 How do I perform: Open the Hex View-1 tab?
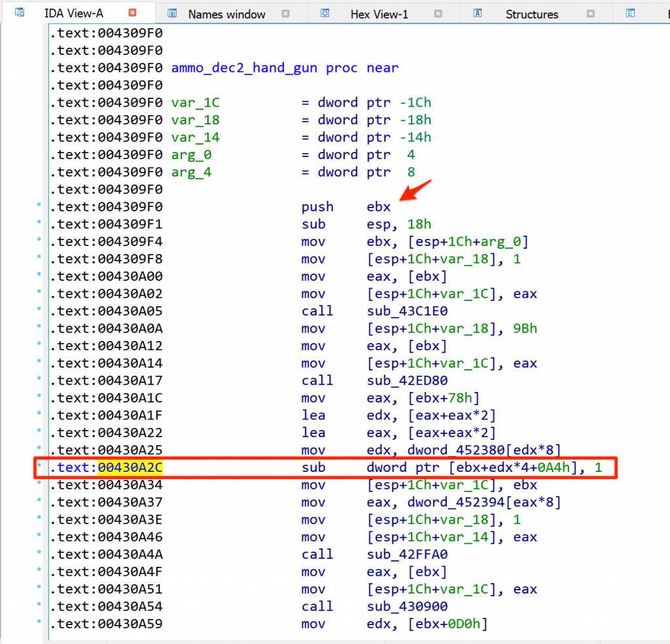tap(379, 14)
